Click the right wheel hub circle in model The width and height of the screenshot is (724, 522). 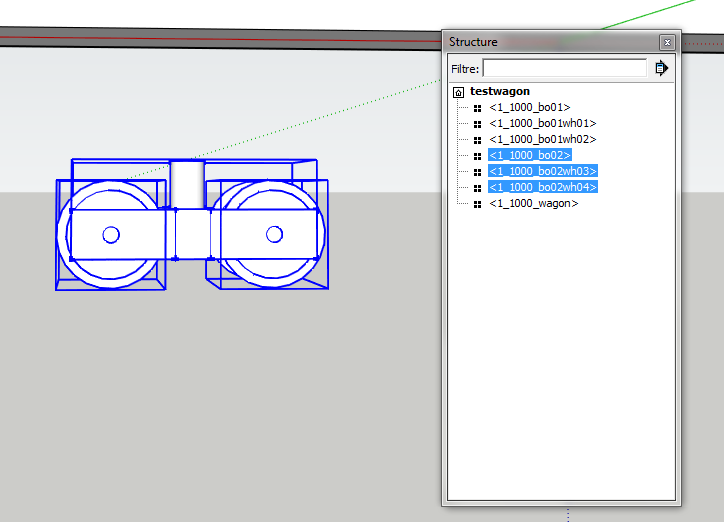274,234
